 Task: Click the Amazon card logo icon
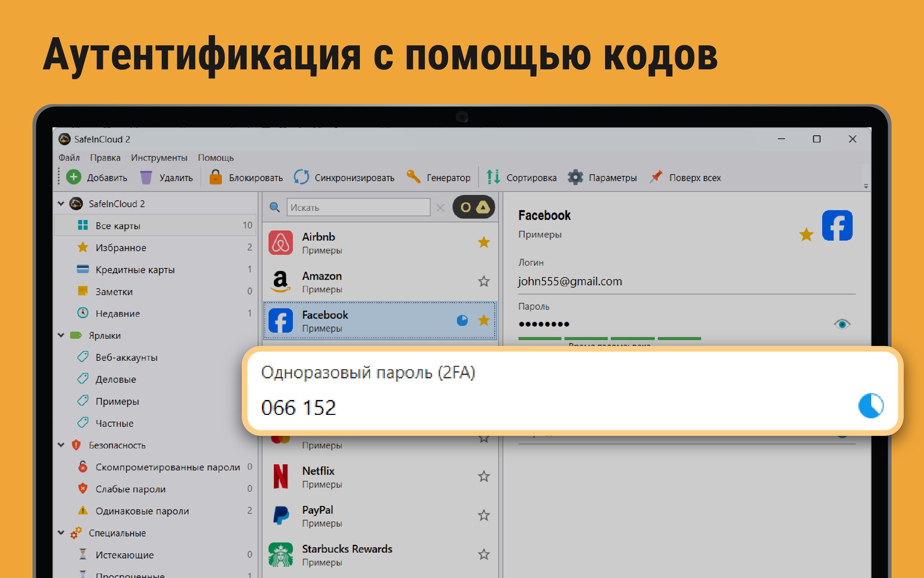pos(280,282)
